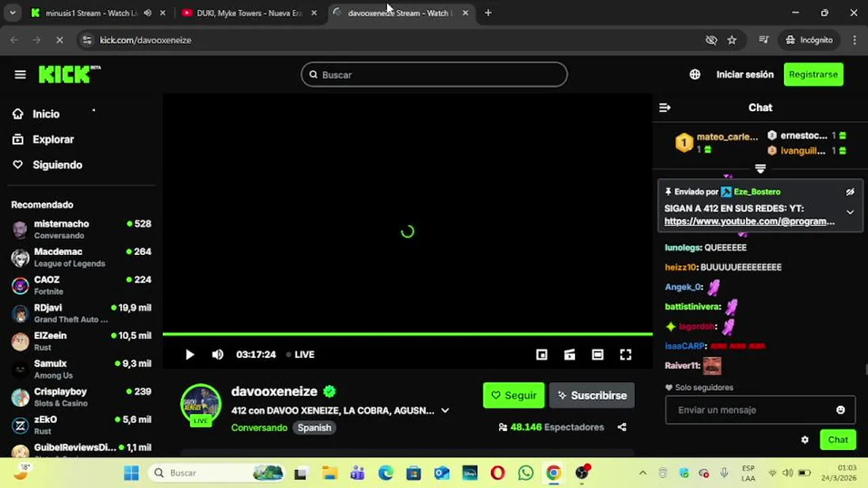Open the language globe selector
The height and width of the screenshot is (488, 868).
[695, 75]
